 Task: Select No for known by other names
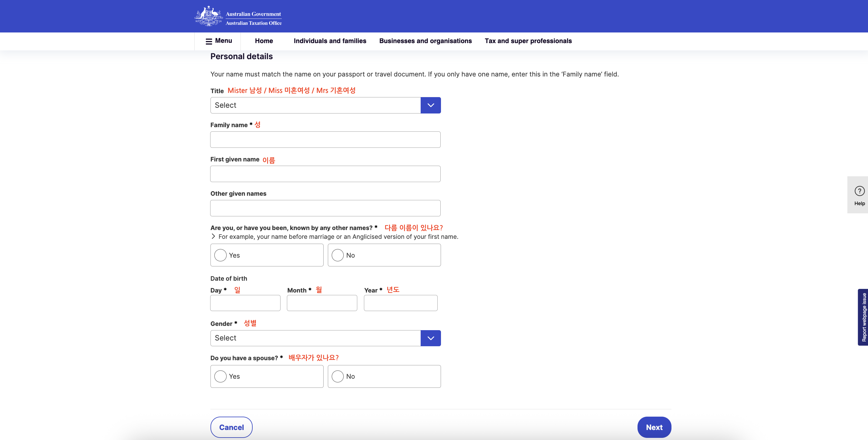pyautogui.click(x=338, y=255)
